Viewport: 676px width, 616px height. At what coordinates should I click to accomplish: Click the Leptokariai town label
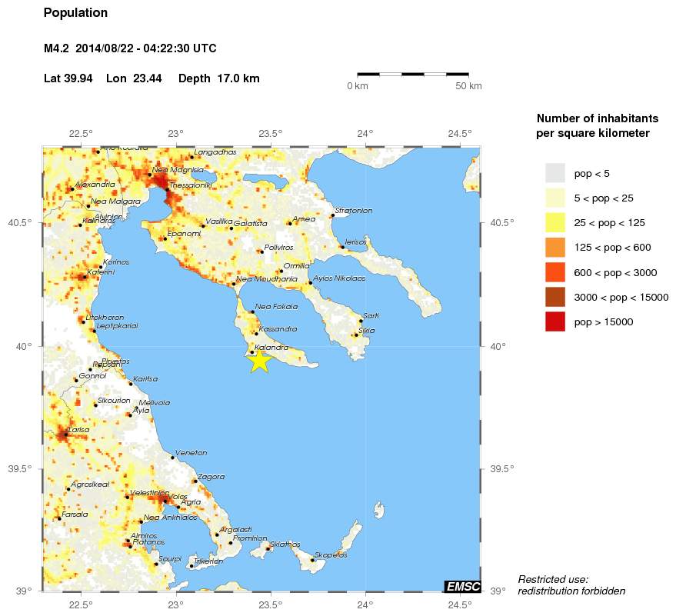[x=117, y=326]
